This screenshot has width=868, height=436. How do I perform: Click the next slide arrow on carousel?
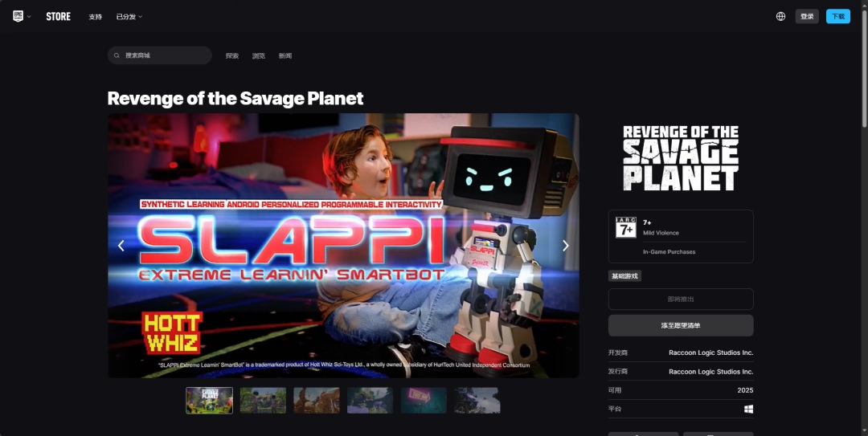(565, 246)
